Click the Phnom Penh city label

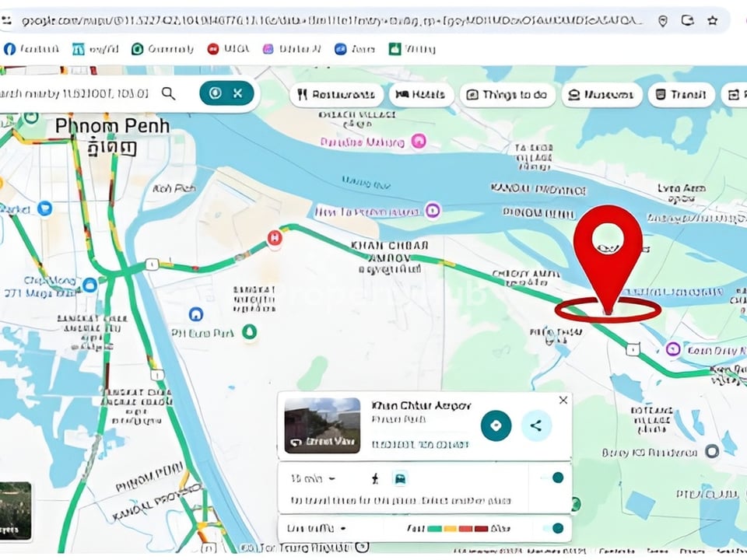coord(112,127)
